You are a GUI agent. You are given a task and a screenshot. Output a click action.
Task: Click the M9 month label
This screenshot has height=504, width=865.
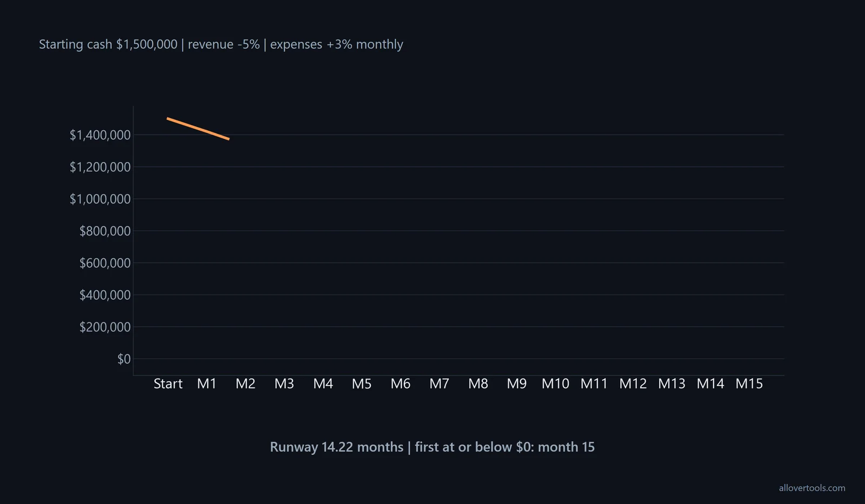[x=517, y=384]
